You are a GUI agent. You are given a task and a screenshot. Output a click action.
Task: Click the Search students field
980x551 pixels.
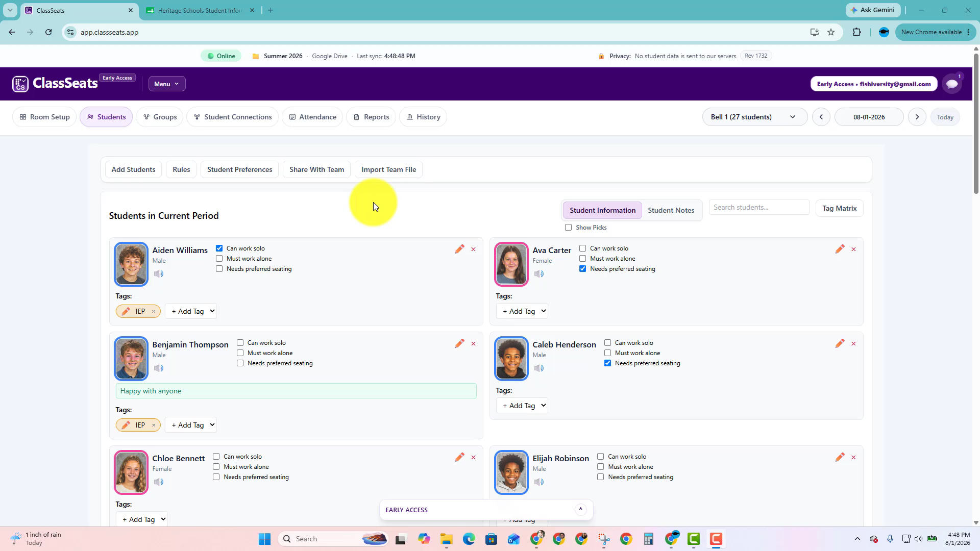(758, 208)
